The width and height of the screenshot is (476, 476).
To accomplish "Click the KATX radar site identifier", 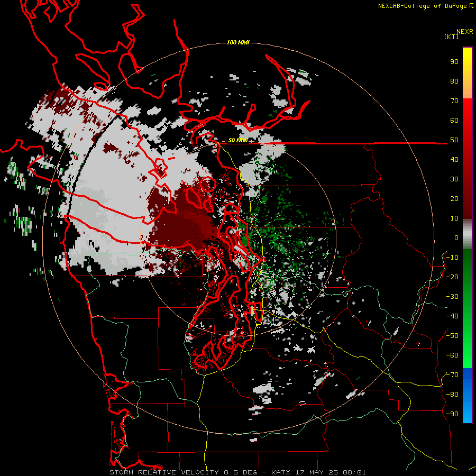I will [281, 472].
